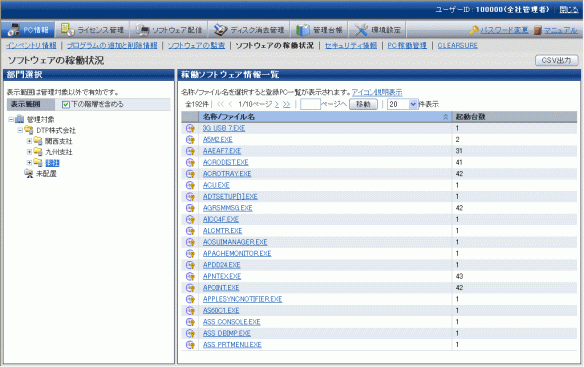Click the 管理台帳 ledger book icon
The height and width of the screenshot is (367, 584).
tap(302, 30)
